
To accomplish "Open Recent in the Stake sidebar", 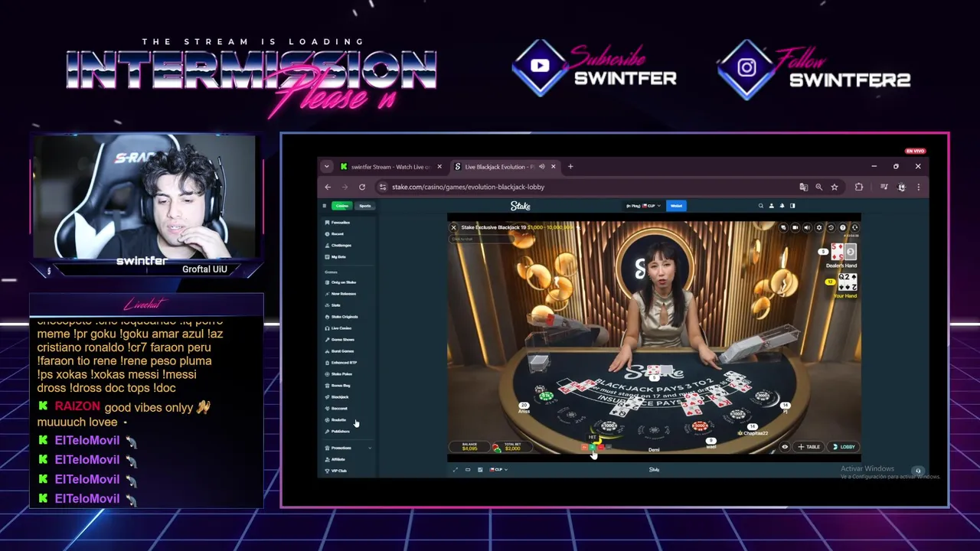I will (x=335, y=234).
